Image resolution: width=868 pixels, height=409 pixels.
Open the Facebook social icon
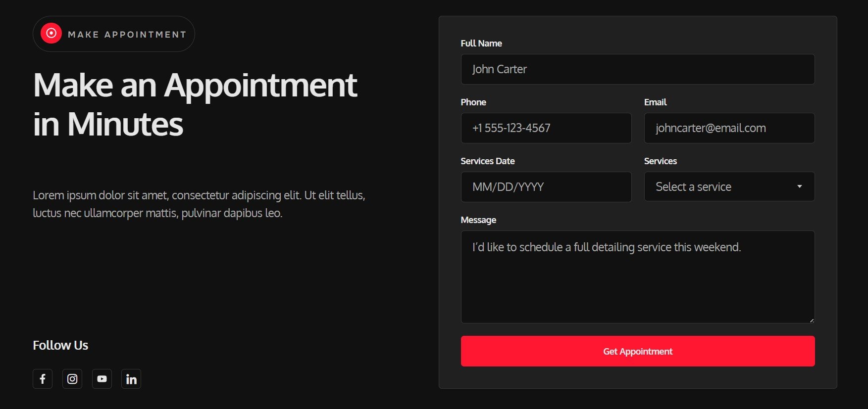pyautogui.click(x=43, y=379)
